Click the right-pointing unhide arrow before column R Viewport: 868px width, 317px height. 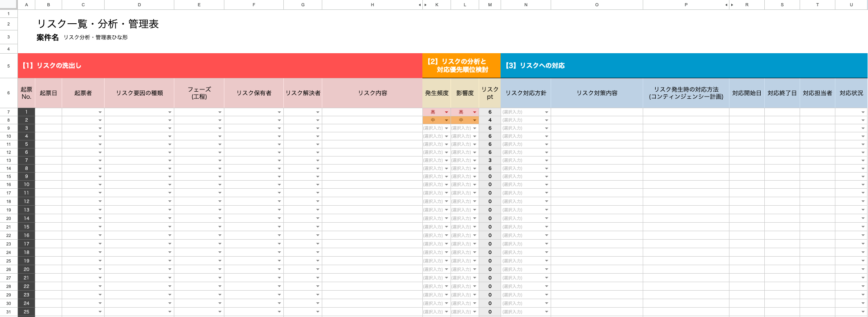point(732,5)
